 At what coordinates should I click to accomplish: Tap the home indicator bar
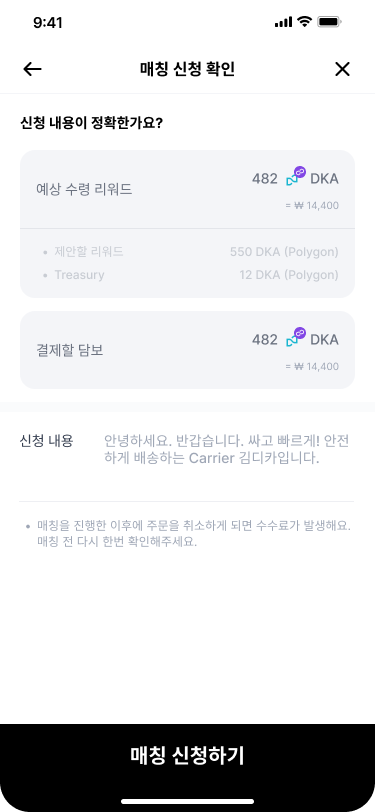tap(188, 801)
